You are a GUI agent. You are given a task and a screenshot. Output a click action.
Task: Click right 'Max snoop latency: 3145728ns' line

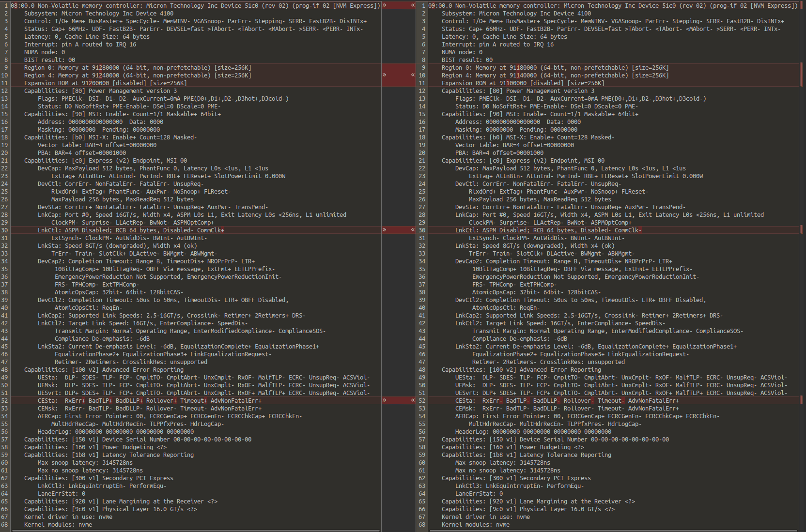click(503, 462)
